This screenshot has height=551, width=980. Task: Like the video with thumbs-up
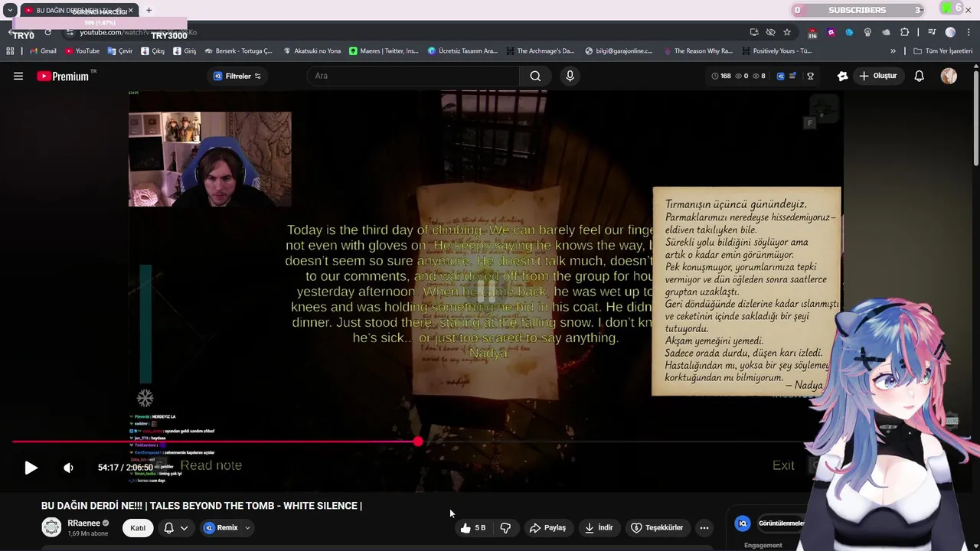(472, 528)
